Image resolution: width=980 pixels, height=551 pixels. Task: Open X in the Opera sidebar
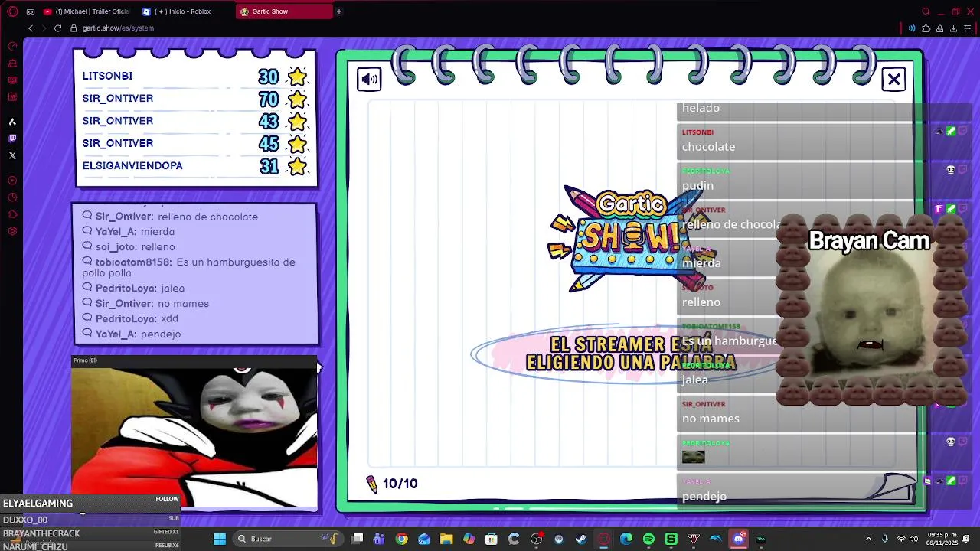12,155
